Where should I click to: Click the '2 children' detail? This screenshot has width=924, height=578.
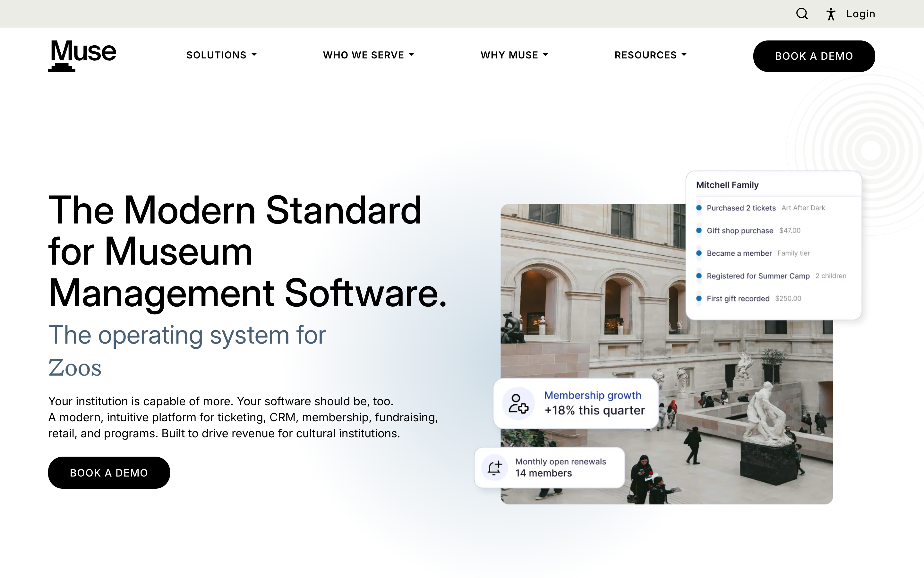coord(831,276)
